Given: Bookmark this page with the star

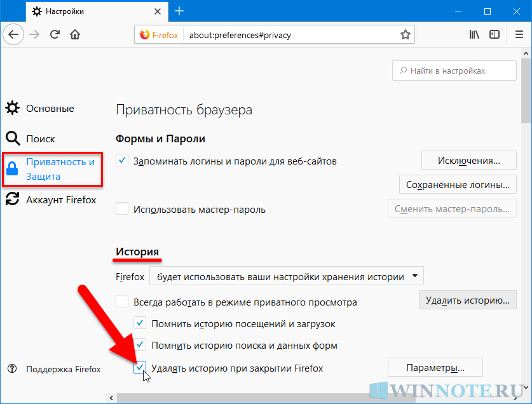Looking at the screenshot, I should 405,34.
